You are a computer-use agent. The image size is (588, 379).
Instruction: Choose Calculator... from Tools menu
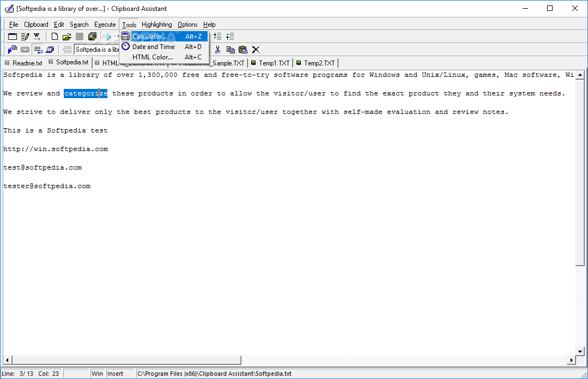(164, 37)
